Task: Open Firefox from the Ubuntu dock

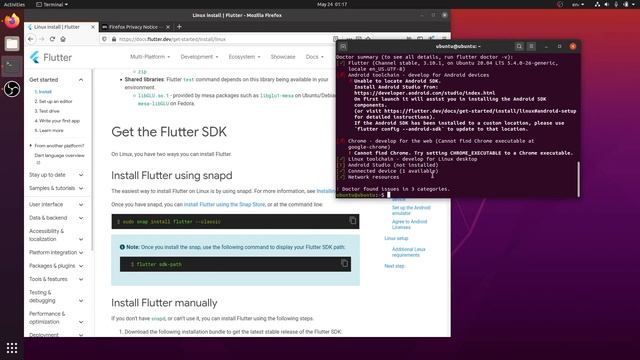Action: (x=12, y=21)
